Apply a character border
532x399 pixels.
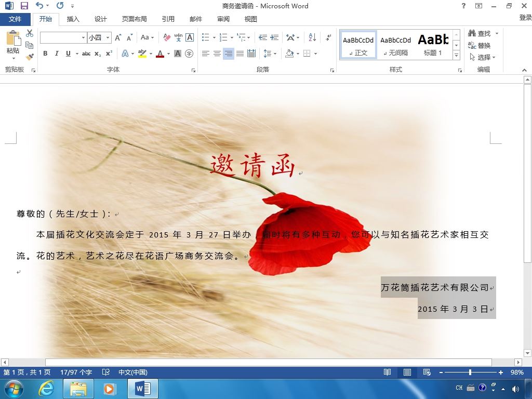point(190,37)
